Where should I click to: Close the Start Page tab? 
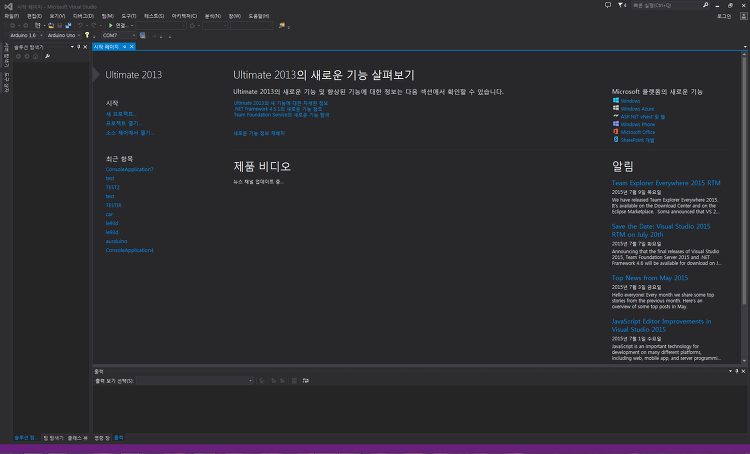point(132,46)
